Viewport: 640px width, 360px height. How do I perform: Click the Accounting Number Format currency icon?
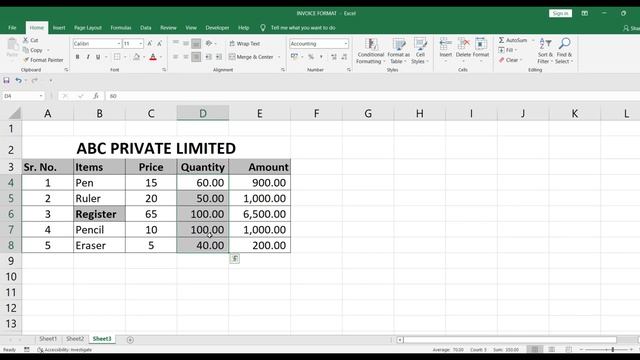(x=294, y=57)
